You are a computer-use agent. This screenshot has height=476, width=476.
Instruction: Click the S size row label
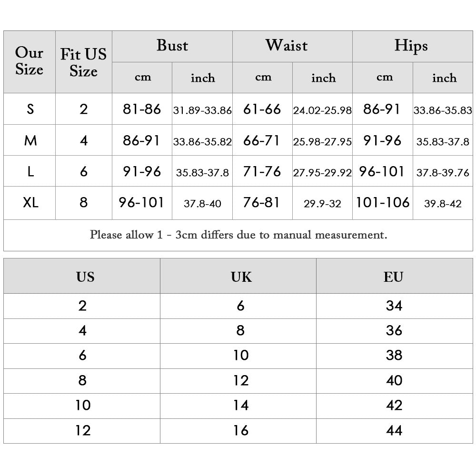30,109
